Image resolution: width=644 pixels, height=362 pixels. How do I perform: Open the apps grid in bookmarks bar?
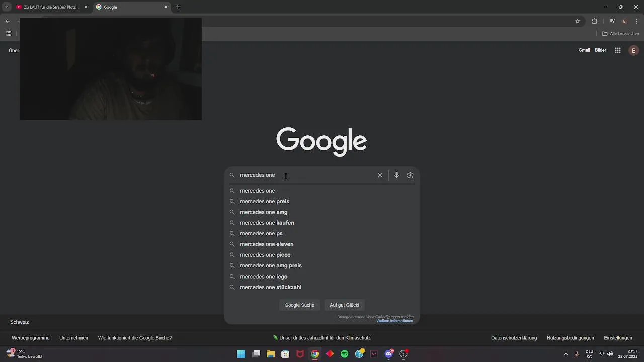pyautogui.click(x=9, y=34)
